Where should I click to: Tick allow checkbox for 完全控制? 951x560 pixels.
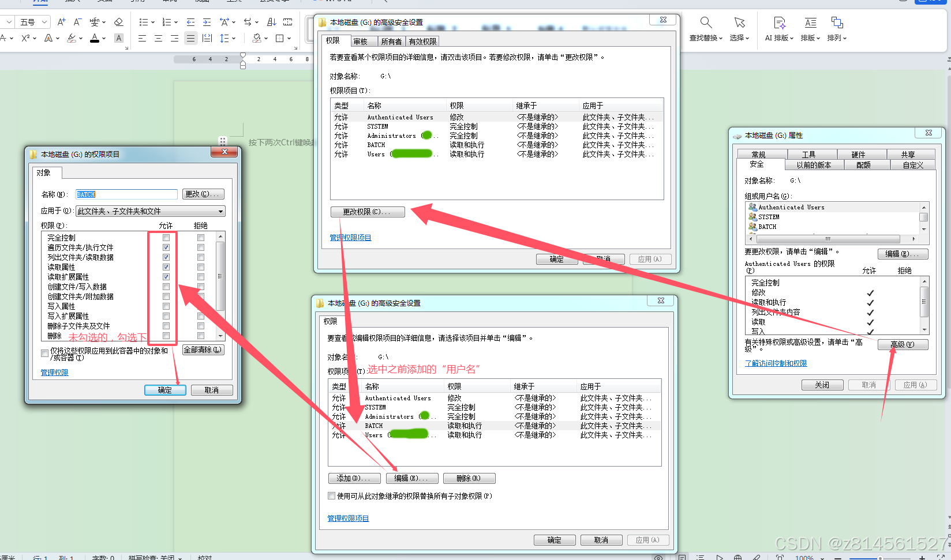166,238
